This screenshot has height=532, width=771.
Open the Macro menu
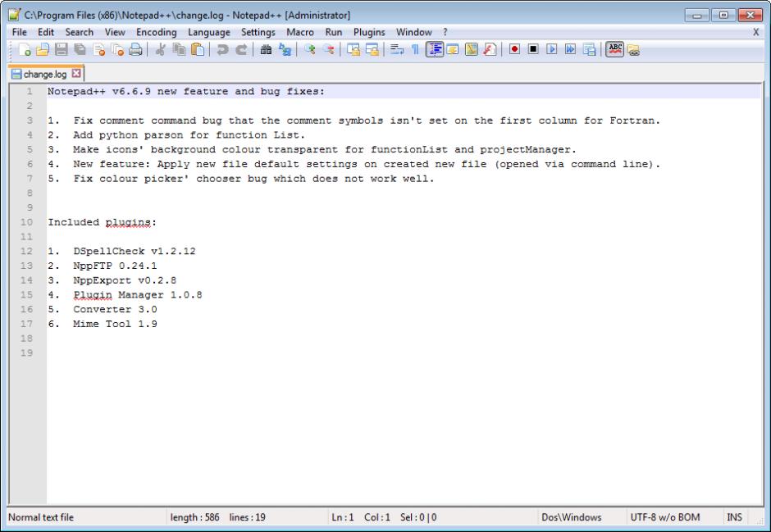[300, 32]
